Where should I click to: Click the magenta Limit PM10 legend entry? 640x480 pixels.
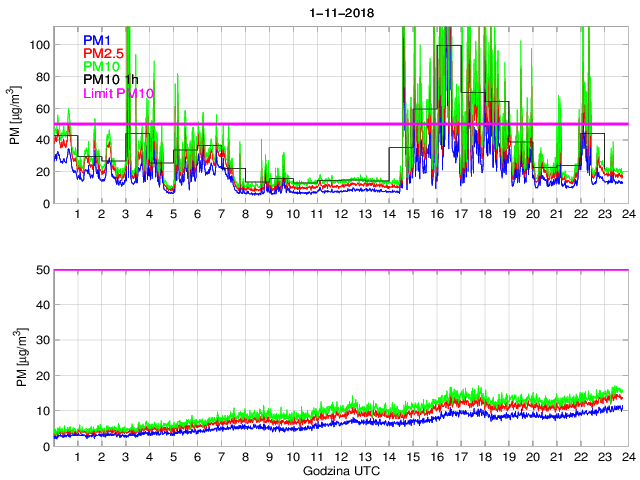pyautogui.click(x=119, y=94)
